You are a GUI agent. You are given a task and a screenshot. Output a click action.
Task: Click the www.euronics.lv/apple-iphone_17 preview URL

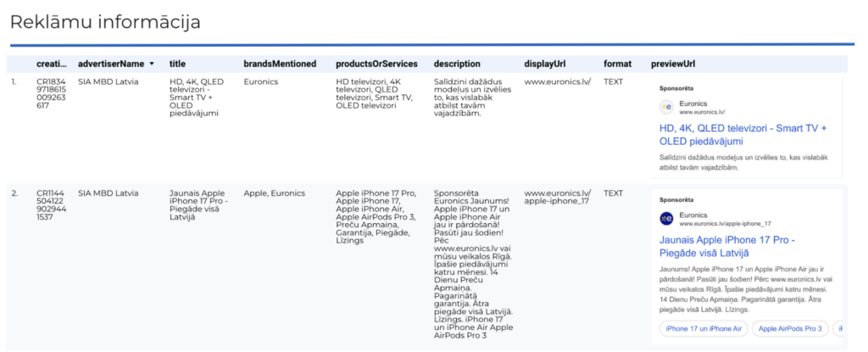(x=726, y=224)
